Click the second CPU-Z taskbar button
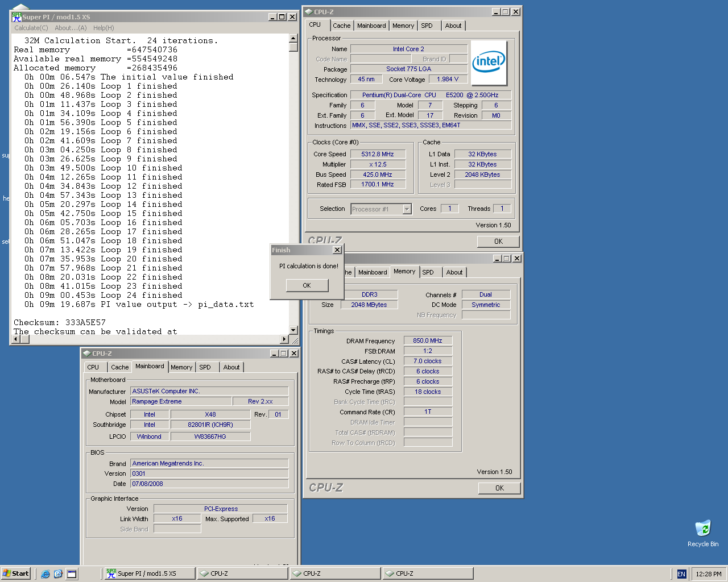 [335, 573]
